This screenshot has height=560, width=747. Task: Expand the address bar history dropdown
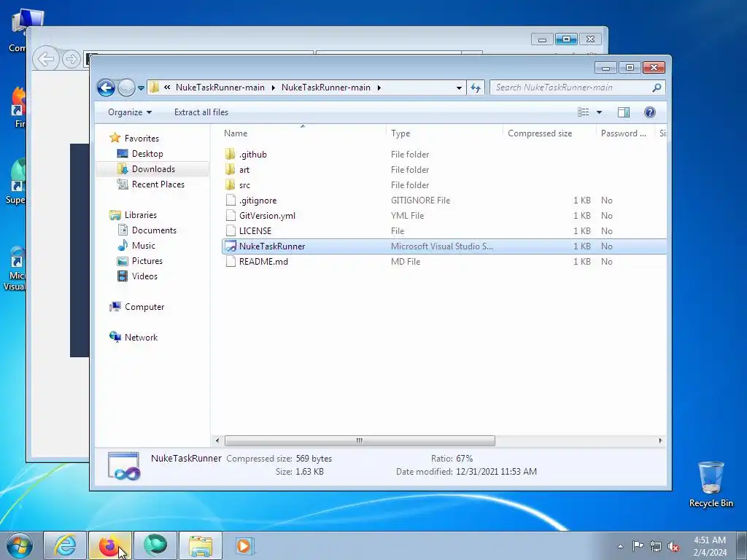(x=459, y=87)
